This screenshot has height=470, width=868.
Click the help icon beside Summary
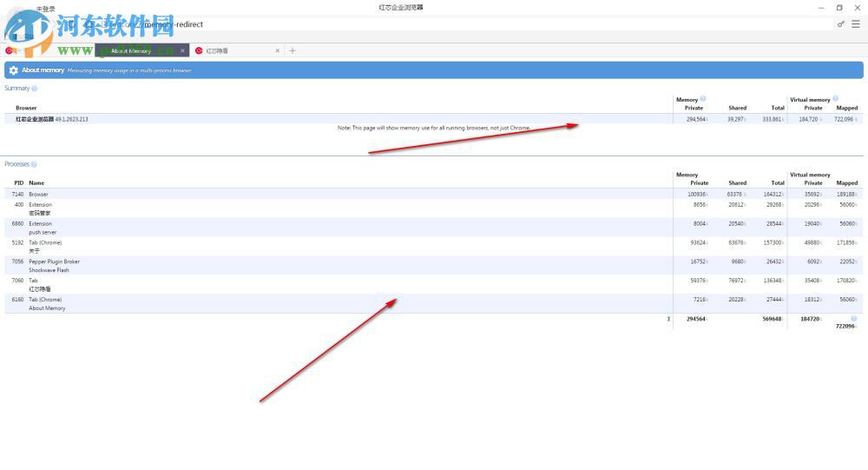35,88
